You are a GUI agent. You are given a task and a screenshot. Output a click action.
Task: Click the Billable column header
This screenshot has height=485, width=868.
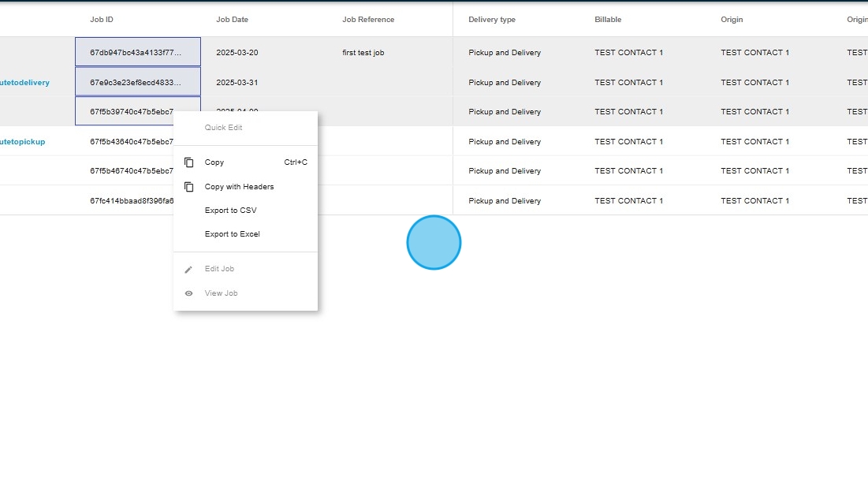point(607,20)
